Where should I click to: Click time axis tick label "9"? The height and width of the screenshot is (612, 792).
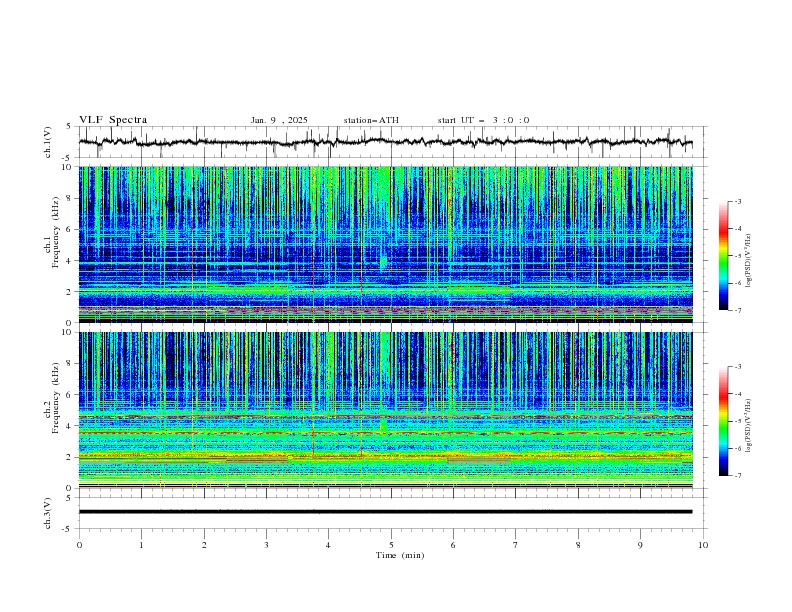[x=640, y=545]
